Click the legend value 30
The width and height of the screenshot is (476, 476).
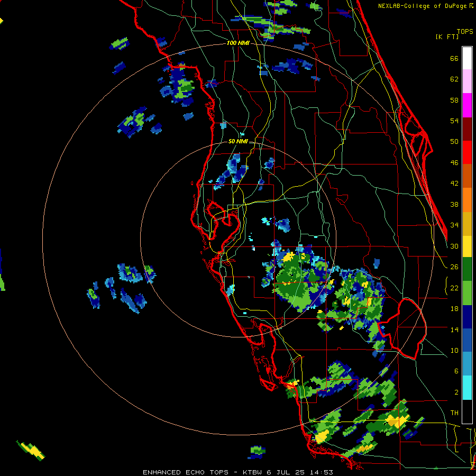454,246
